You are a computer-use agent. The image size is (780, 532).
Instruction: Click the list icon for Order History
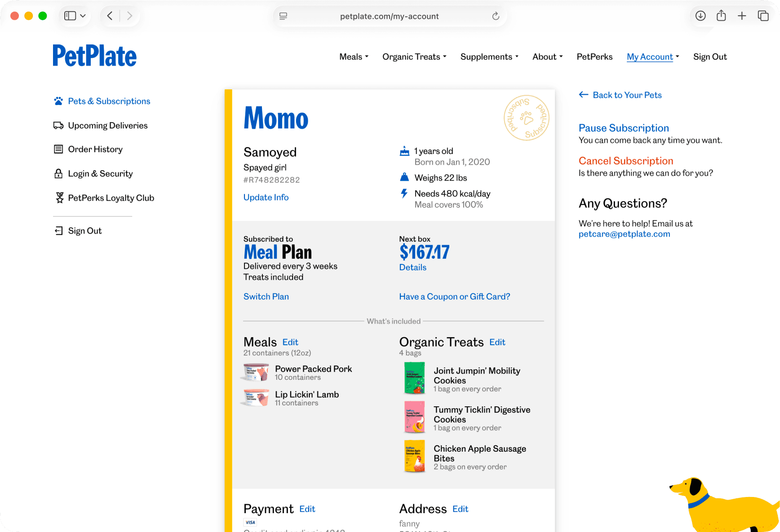58,149
